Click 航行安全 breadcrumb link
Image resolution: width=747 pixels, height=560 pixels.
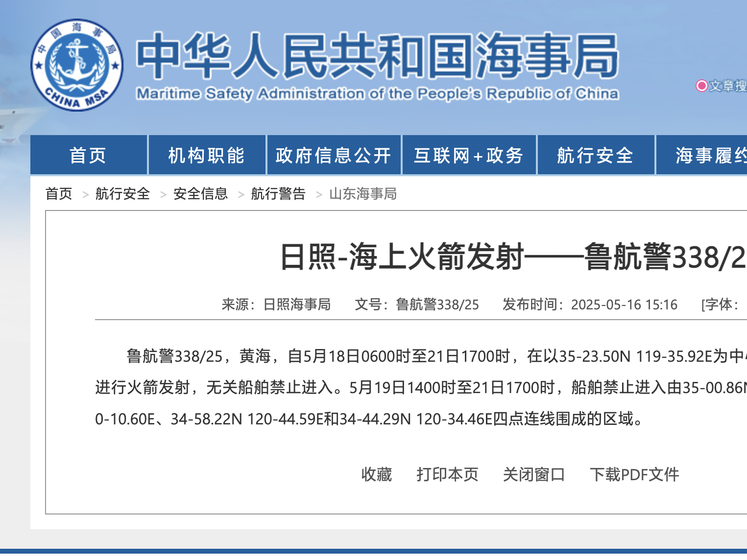pos(122,193)
